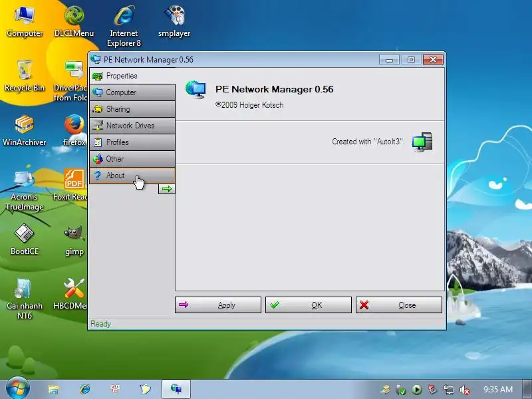
Task: Click the network tray icon
Action: point(448,390)
